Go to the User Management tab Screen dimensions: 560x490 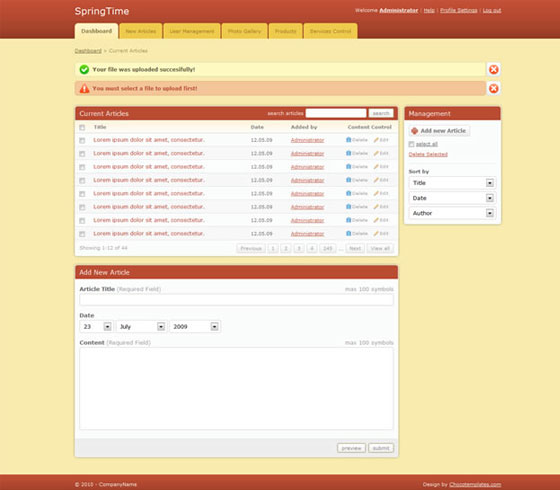pos(192,31)
